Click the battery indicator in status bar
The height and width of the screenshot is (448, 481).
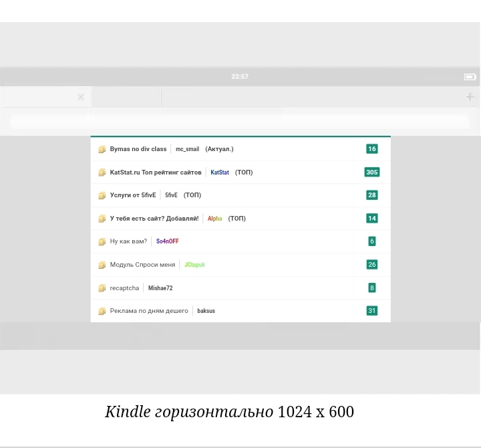[470, 77]
